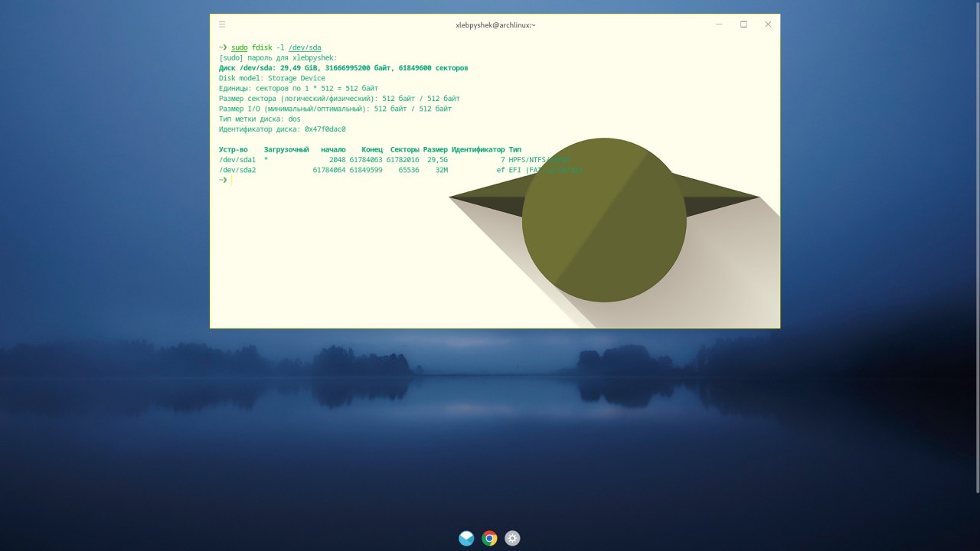Click the 'Секторы' column header
This screenshot has height=551, width=980.
click(404, 149)
